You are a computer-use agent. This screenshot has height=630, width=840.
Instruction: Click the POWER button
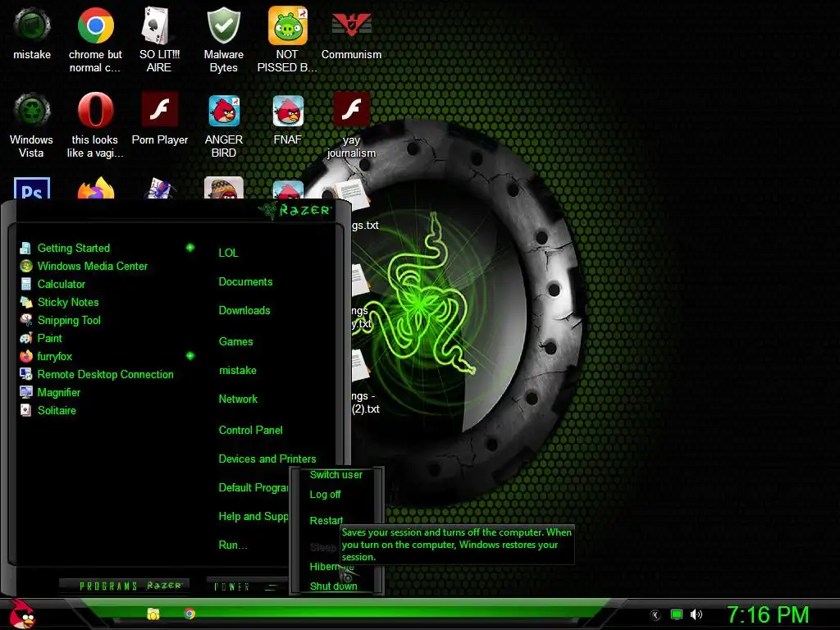[x=231, y=587]
